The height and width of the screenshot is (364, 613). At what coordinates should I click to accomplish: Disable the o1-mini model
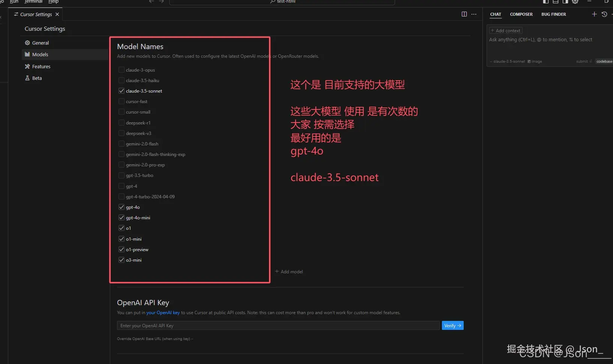(x=122, y=239)
